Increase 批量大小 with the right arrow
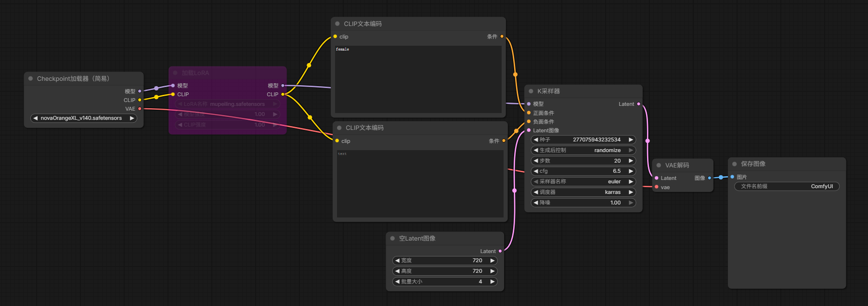This screenshot has width=868, height=306. point(492,282)
